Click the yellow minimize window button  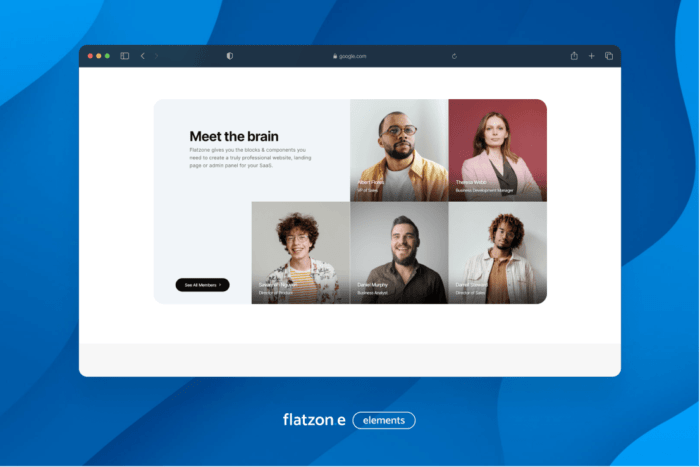point(98,56)
